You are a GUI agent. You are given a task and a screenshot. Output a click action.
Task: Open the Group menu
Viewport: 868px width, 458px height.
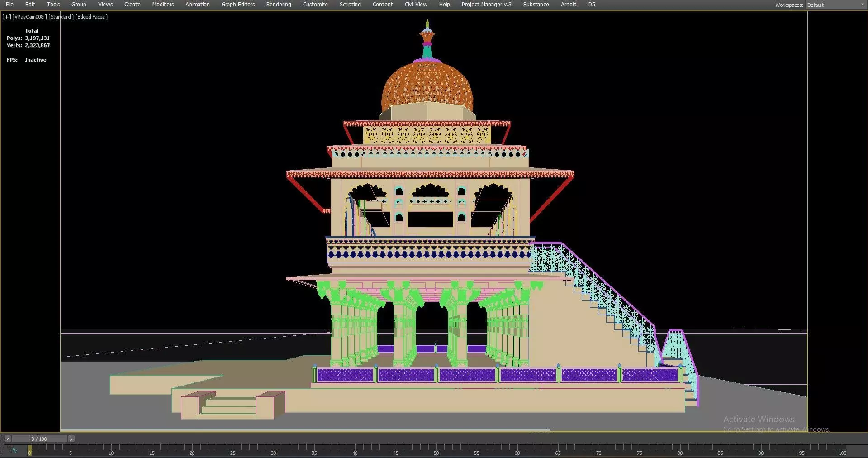pos(79,5)
